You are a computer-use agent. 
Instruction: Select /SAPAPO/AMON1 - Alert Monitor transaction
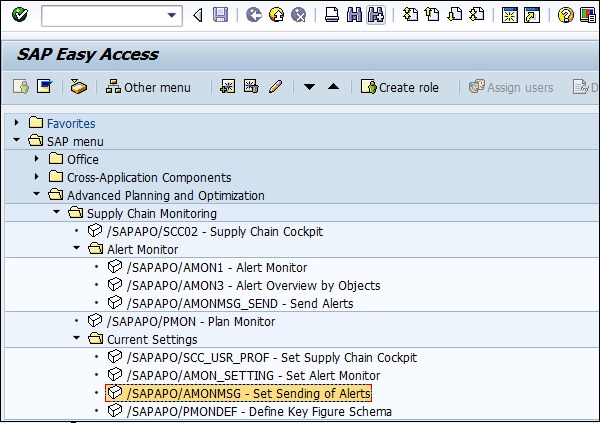(217, 268)
